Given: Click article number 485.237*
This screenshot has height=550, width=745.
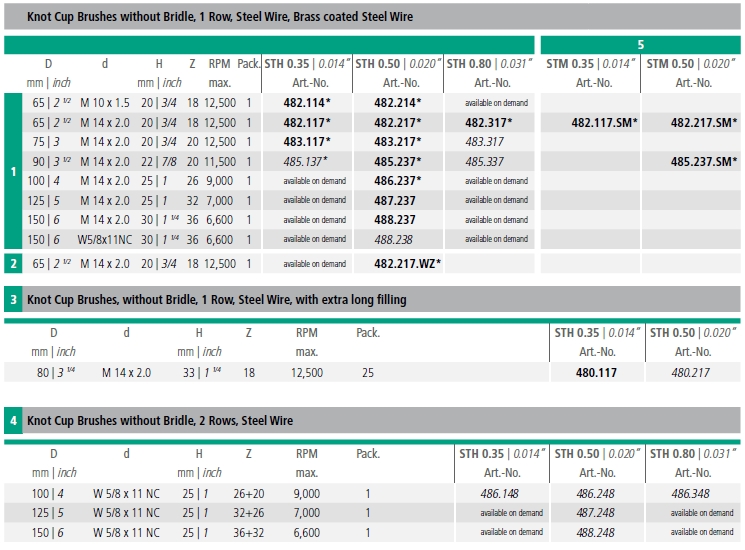Looking at the screenshot, I should (x=398, y=161).
